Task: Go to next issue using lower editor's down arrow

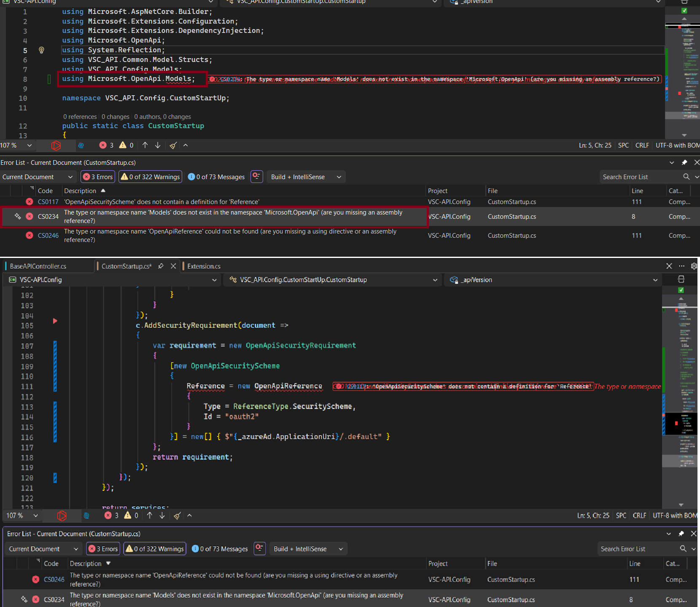Action: (162, 516)
